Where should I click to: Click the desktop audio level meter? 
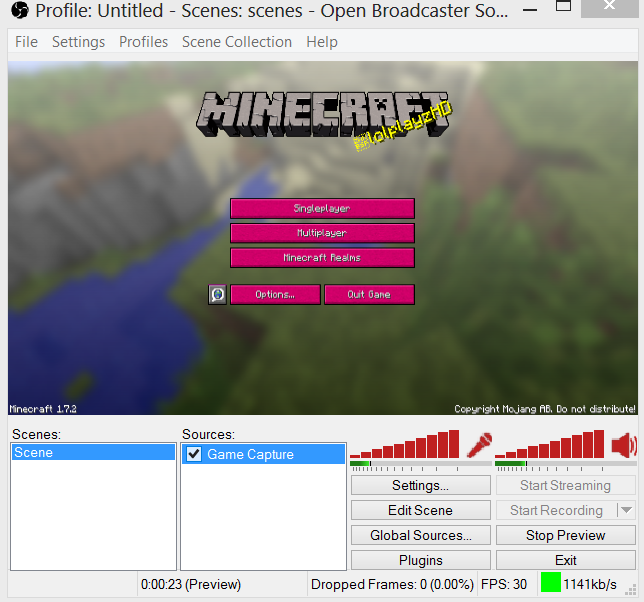566,464
